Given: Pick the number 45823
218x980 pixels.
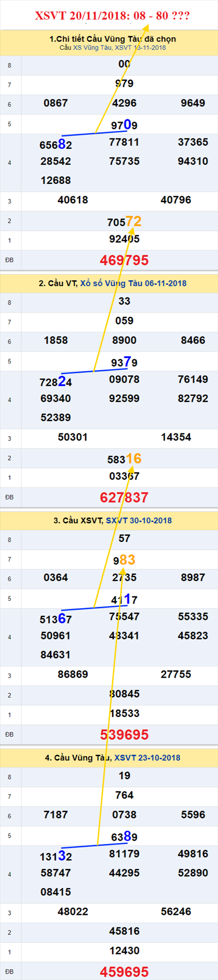Looking at the screenshot, I should click(x=193, y=635).
